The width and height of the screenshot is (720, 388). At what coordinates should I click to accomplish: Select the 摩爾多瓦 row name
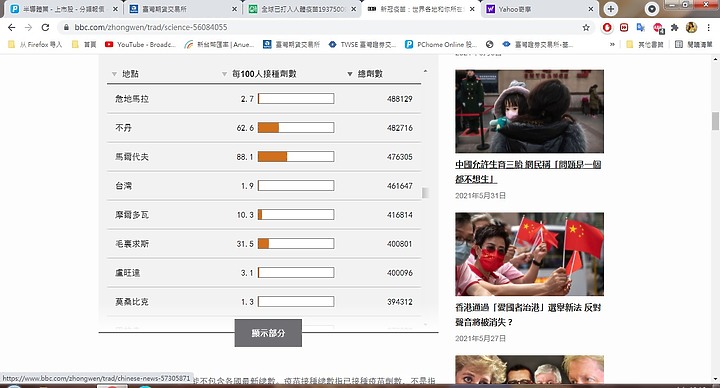point(132,214)
